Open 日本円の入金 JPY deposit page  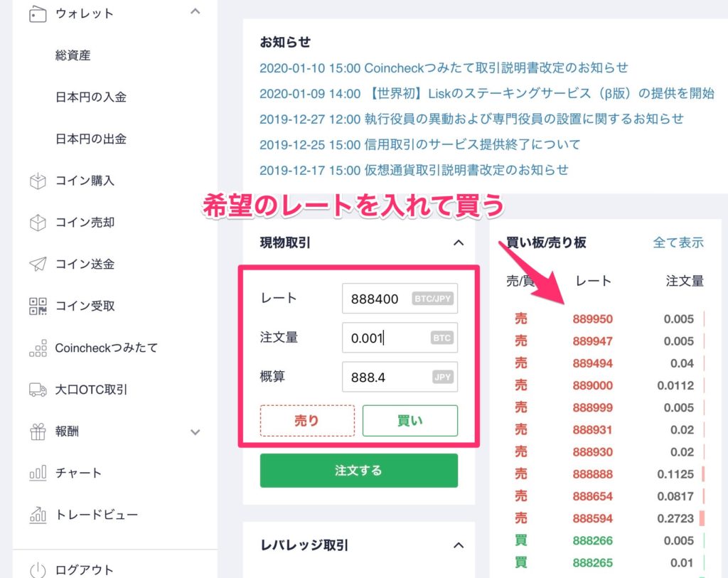(x=91, y=97)
